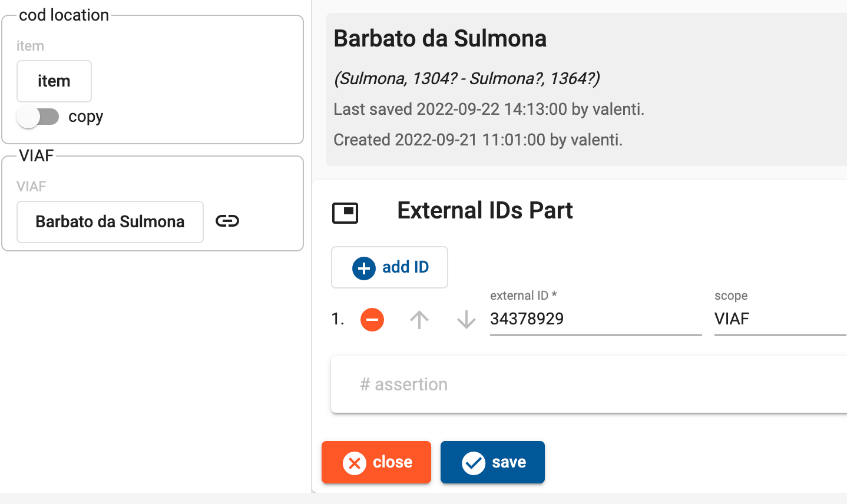Click the panel icon beside External IDs Part
This screenshot has height=504, width=847.
click(345, 213)
